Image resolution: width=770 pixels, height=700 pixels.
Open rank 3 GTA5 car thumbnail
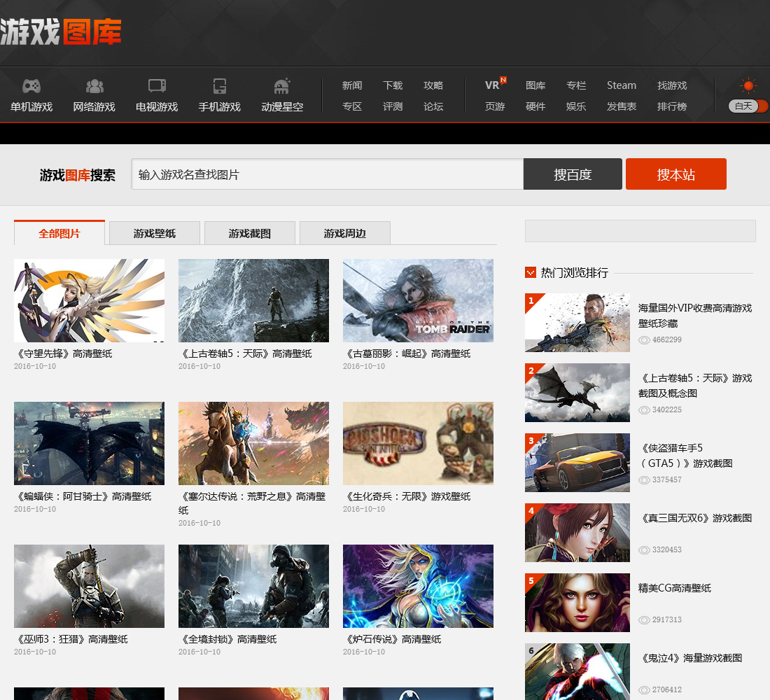(x=577, y=463)
